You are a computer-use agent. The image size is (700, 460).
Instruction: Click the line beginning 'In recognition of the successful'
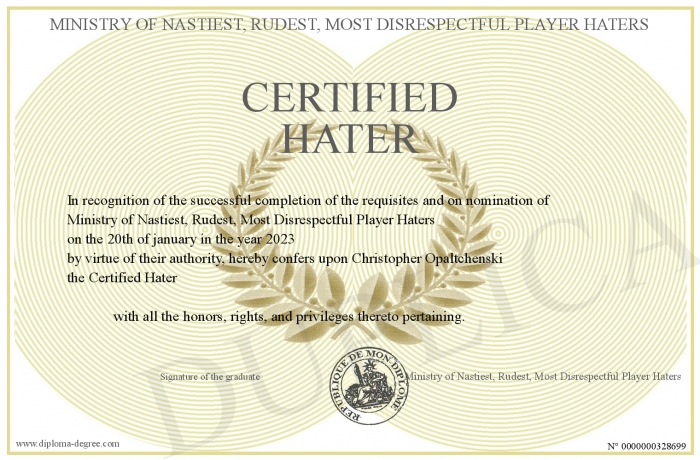(x=308, y=201)
